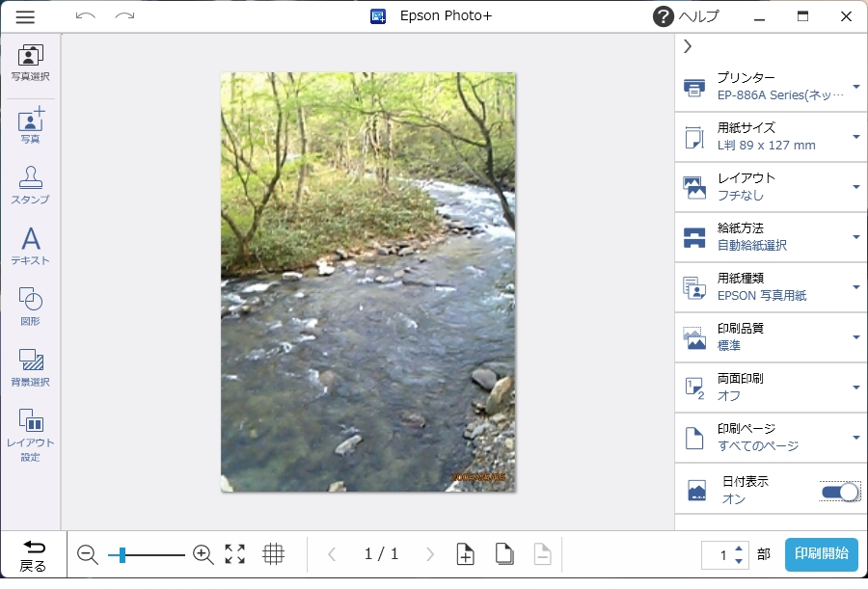Screen dimensions: 868x589
Task: Open the Help (ヘルプ) menu
Action: tap(686, 16)
